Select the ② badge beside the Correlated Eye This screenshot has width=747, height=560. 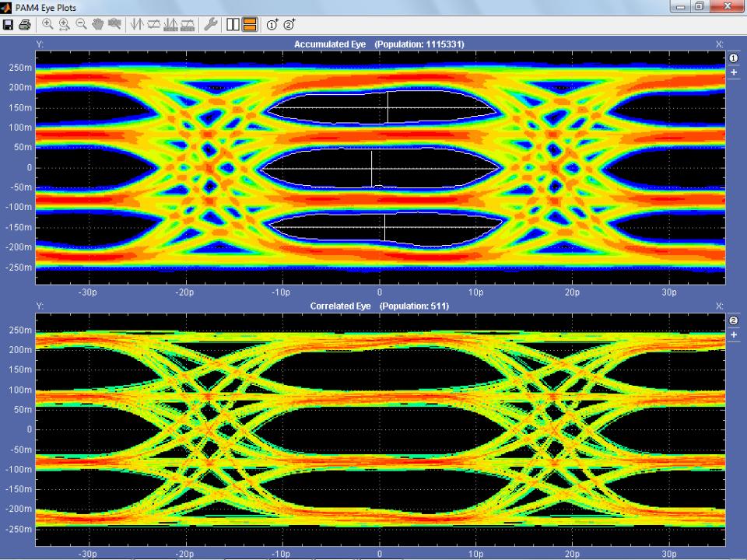734,320
